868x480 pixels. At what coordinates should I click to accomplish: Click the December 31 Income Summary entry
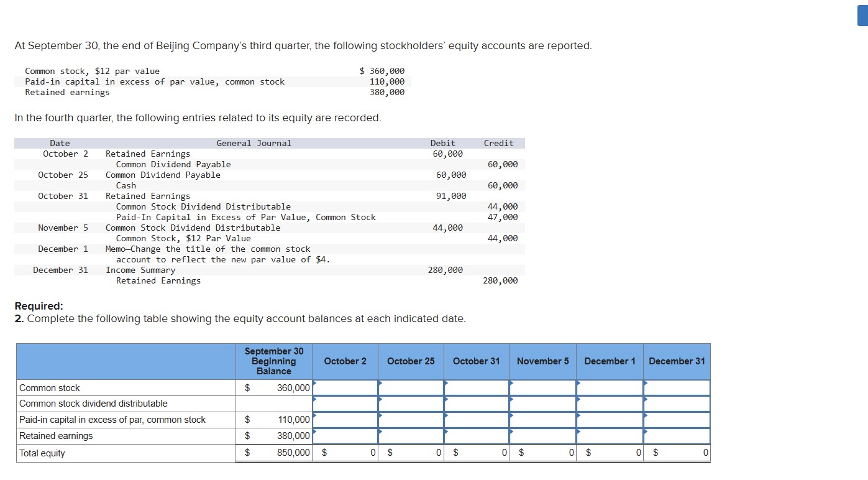tap(140, 270)
